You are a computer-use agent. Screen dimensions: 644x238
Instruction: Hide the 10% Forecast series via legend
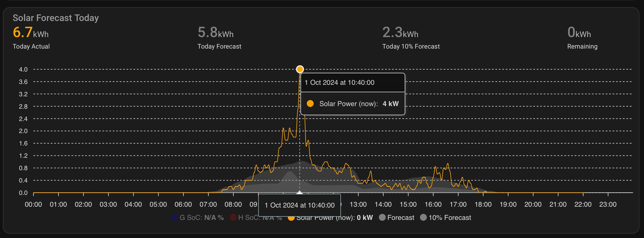coord(446,218)
